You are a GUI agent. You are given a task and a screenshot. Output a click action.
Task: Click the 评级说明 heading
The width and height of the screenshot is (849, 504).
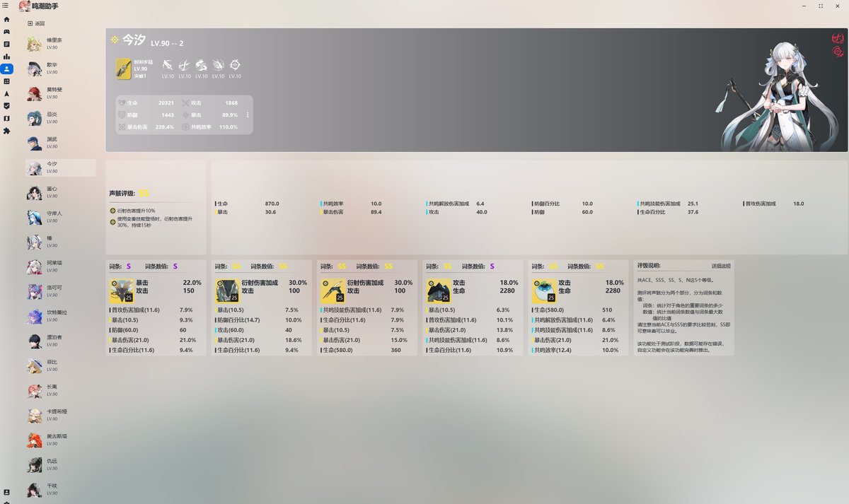click(x=649, y=266)
